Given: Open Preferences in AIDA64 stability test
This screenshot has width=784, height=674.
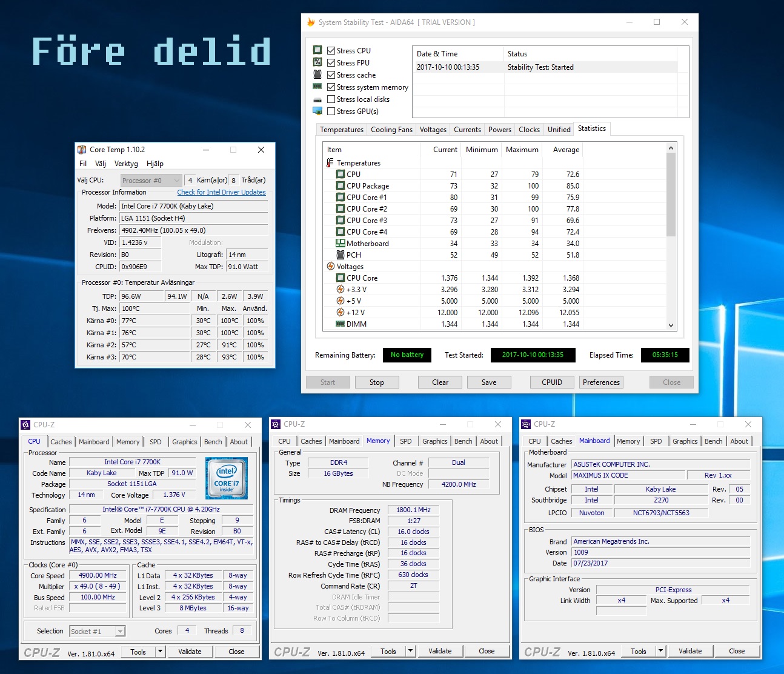Looking at the screenshot, I should coord(601,382).
